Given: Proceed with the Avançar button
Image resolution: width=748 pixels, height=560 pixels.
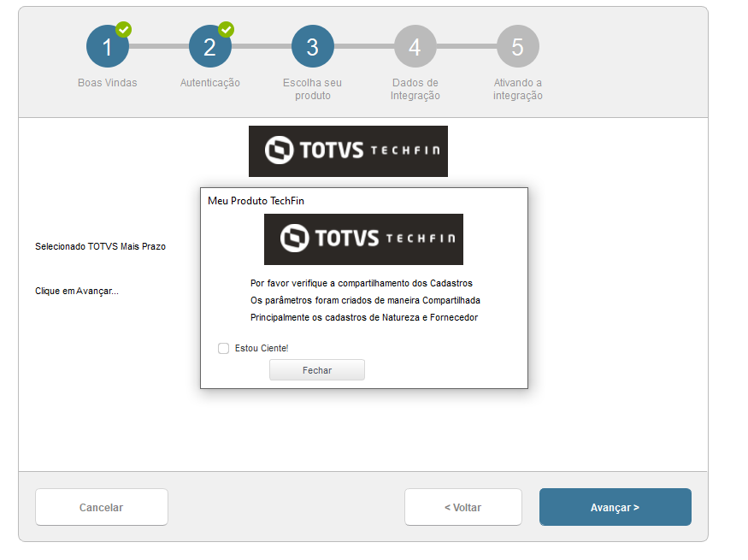Looking at the screenshot, I should (615, 507).
